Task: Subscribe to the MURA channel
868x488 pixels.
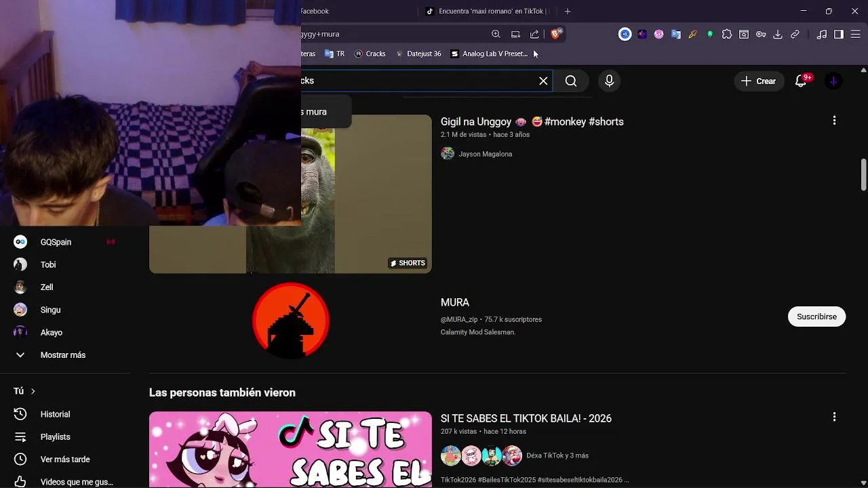Action: (816, 317)
